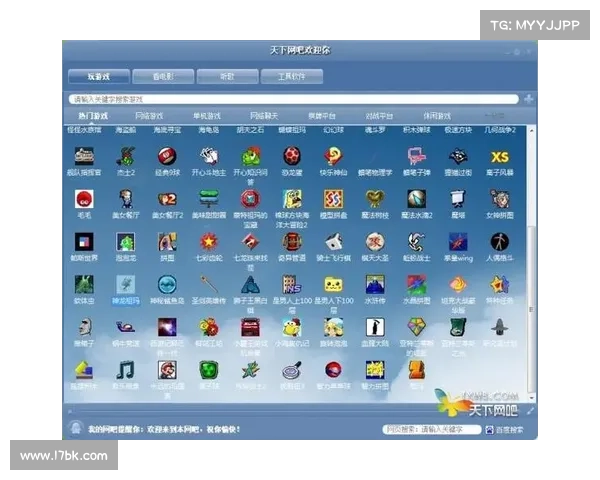Open the 毛毛 red ball game
Viewport: 600px width, 480px height.
pos(84,199)
